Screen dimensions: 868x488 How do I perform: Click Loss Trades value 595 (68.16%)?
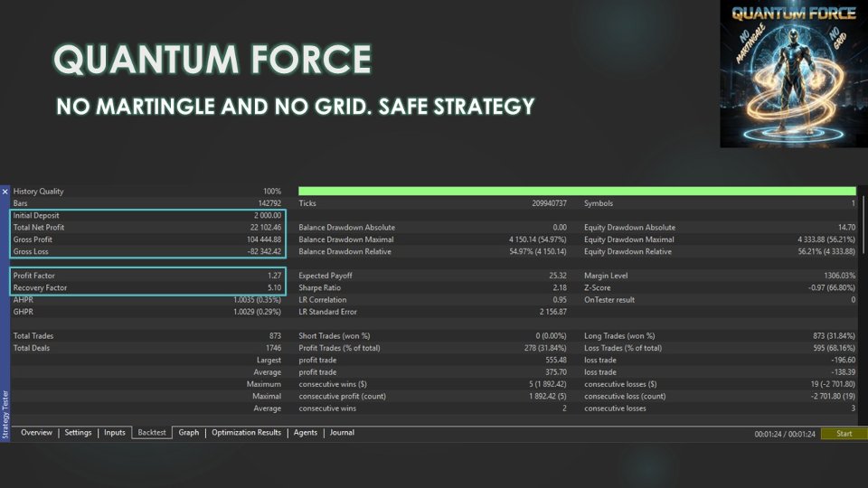point(835,348)
